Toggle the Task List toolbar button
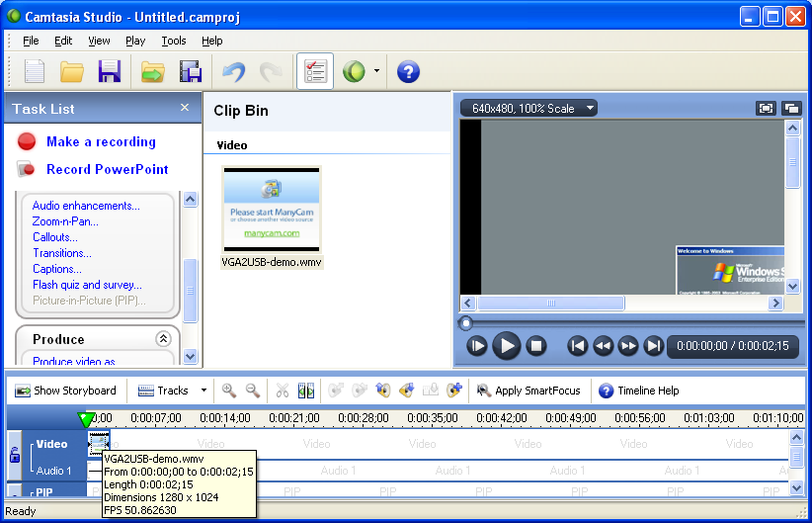Viewport: 812px width, 523px height. (315, 72)
